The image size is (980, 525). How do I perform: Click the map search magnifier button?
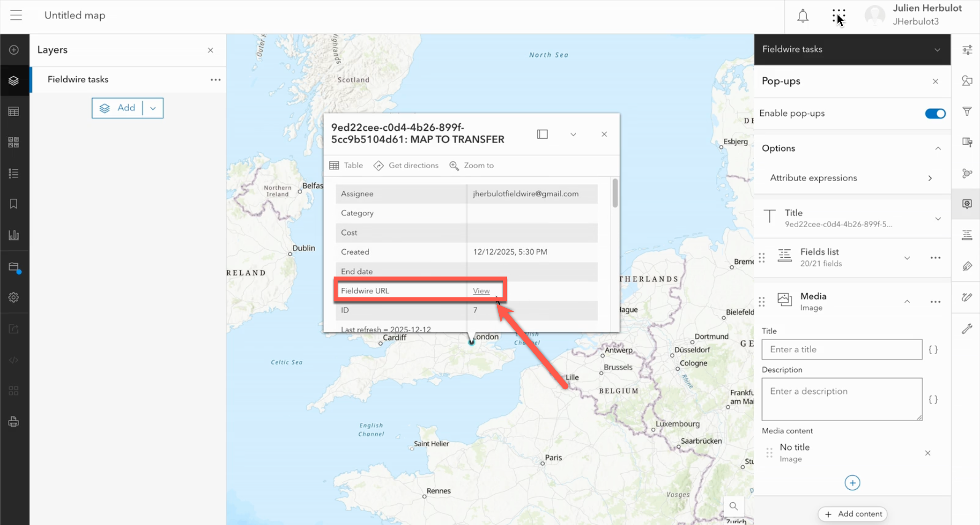point(733,506)
